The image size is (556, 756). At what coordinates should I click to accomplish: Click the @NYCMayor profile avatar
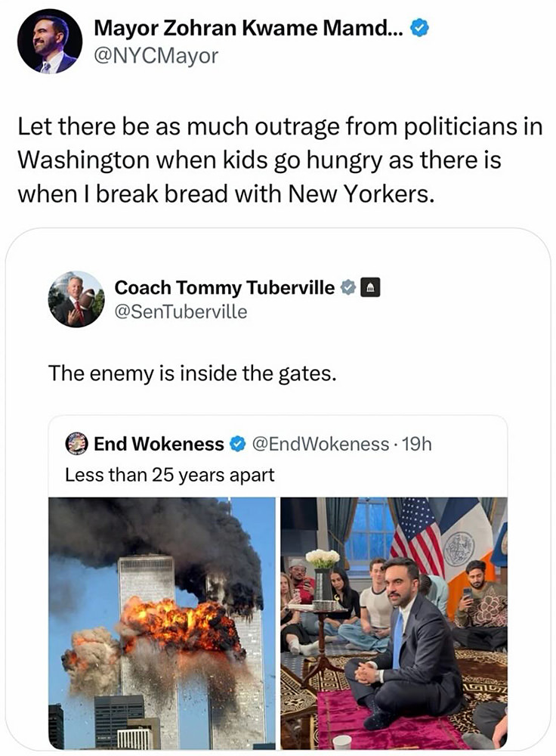click(x=50, y=42)
